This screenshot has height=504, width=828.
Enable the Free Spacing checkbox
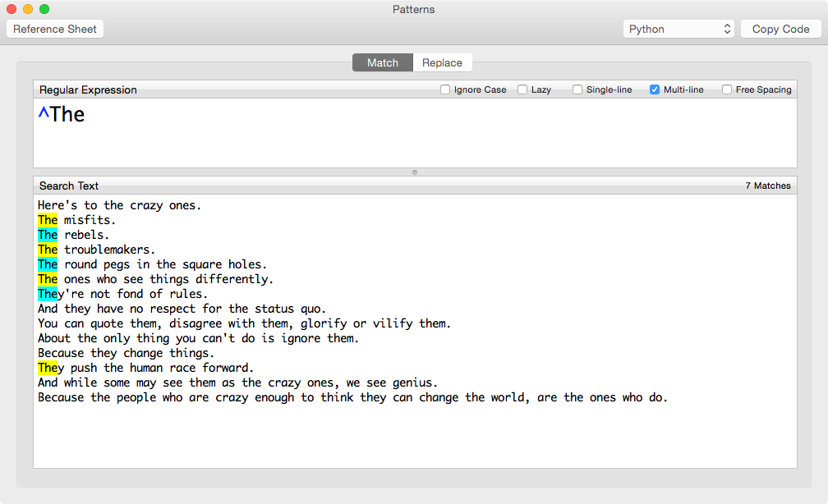click(x=727, y=89)
